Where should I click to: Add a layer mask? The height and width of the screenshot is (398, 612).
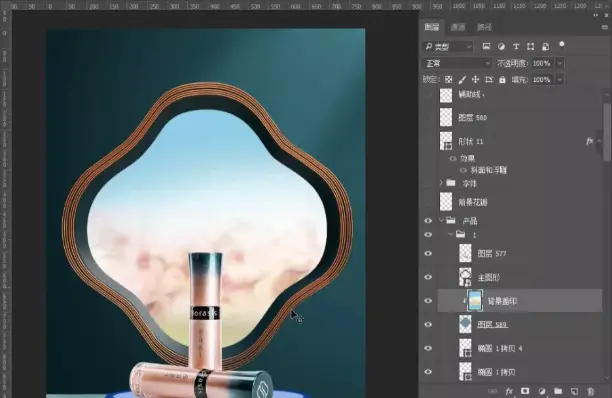coord(525,391)
